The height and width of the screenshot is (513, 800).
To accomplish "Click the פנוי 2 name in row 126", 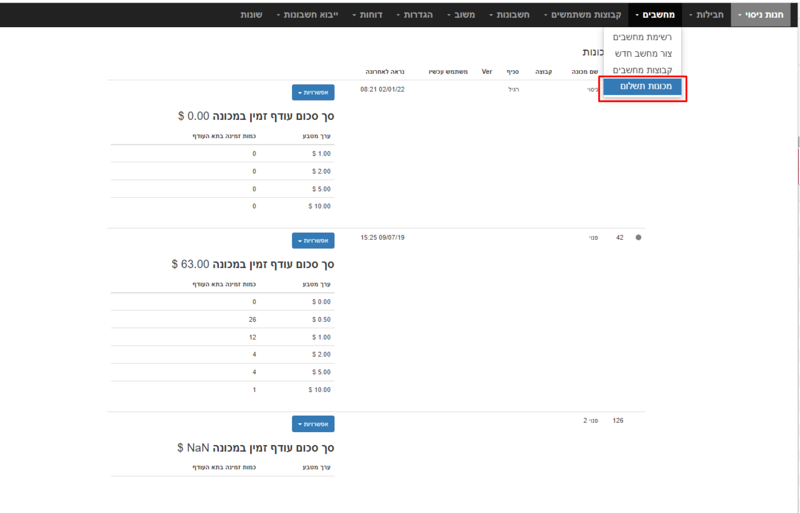I will 591,421.
